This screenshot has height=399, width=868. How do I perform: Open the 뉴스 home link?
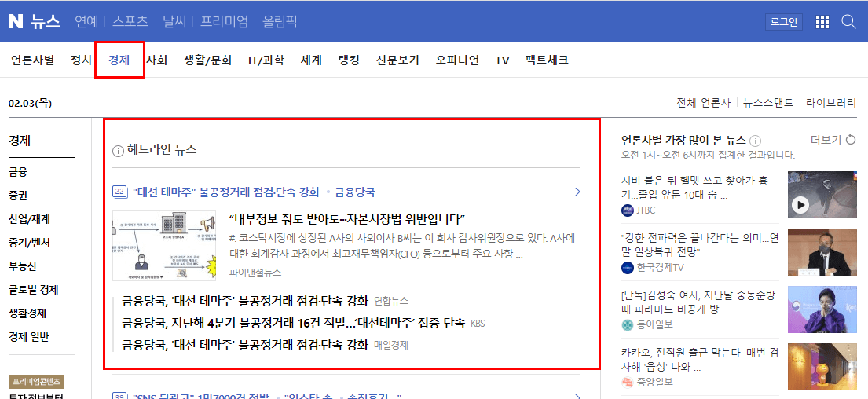tap(46, 21)
